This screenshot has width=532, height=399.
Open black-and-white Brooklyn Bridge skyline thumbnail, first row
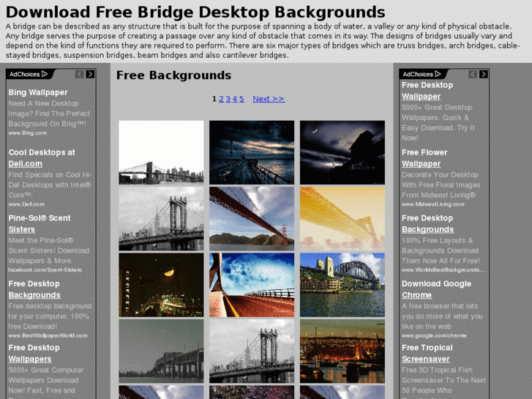tap(161, 152)
